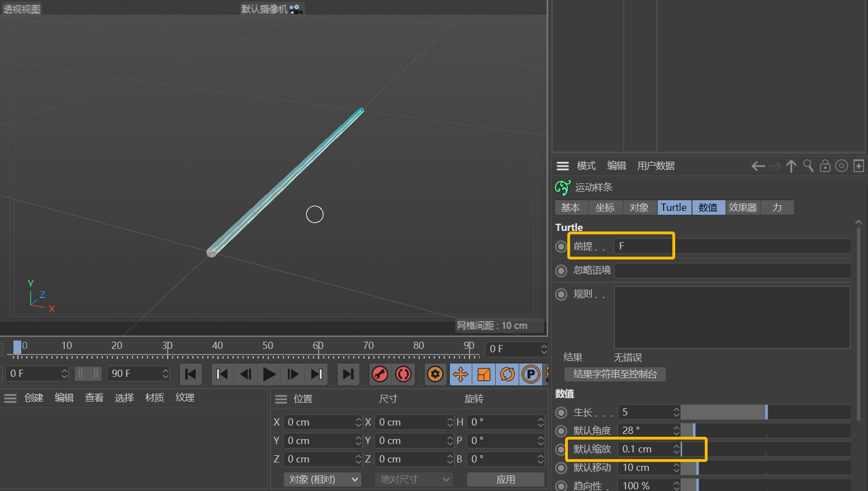
Task: Select the 数值 tab
Action: (x=708, y=207)
